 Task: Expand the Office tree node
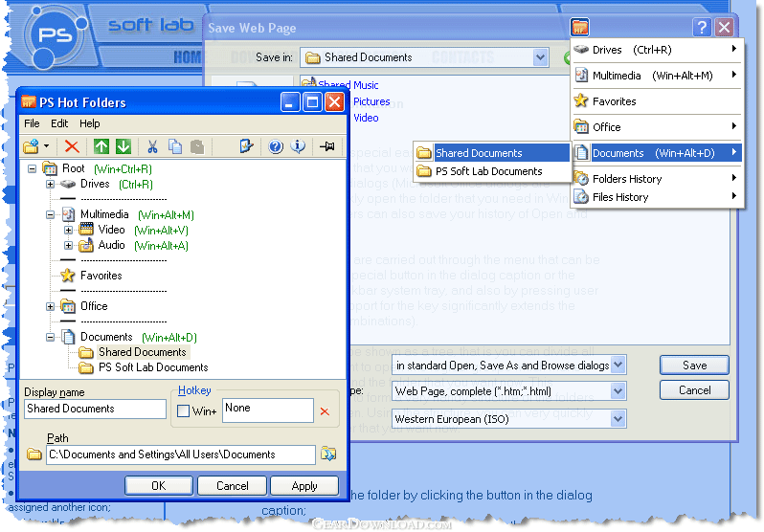[x=50, y=306]
